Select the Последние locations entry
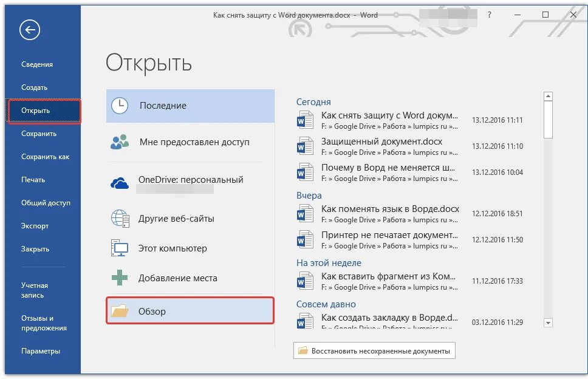 click(x=191, y=106)
